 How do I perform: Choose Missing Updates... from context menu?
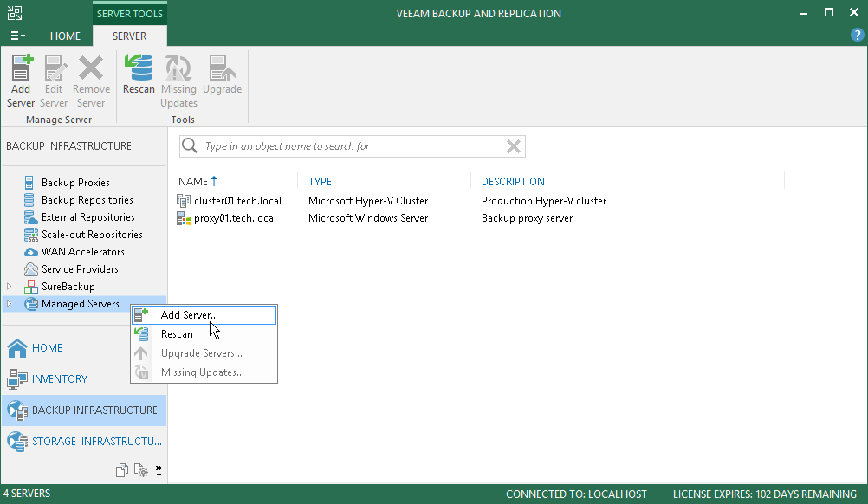click(x=204, y=372)
